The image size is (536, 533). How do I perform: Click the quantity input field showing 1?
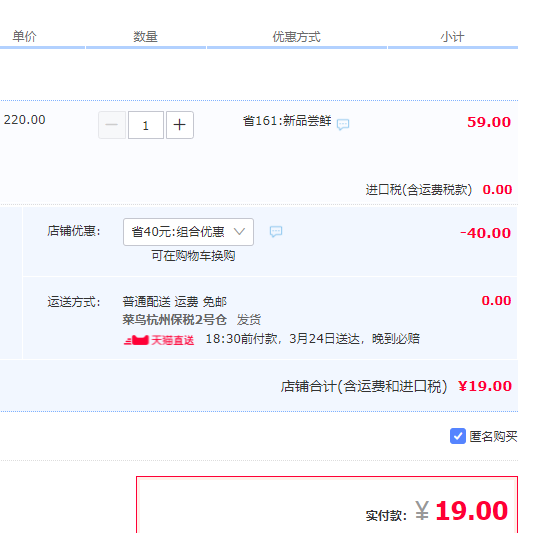click(x=146, y=125)
